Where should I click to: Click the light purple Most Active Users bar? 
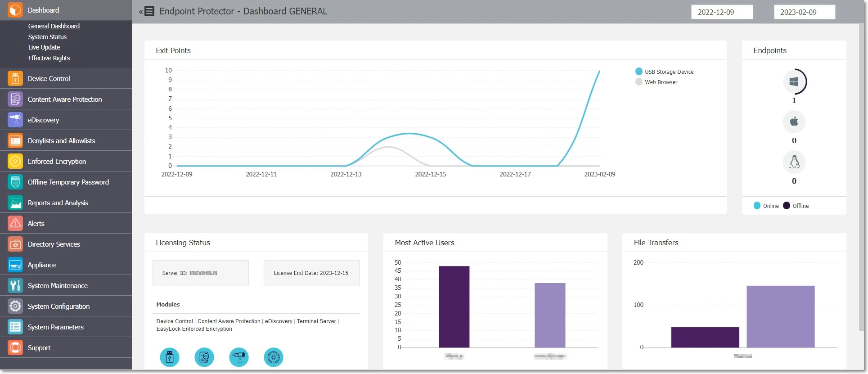coord(550,315)
